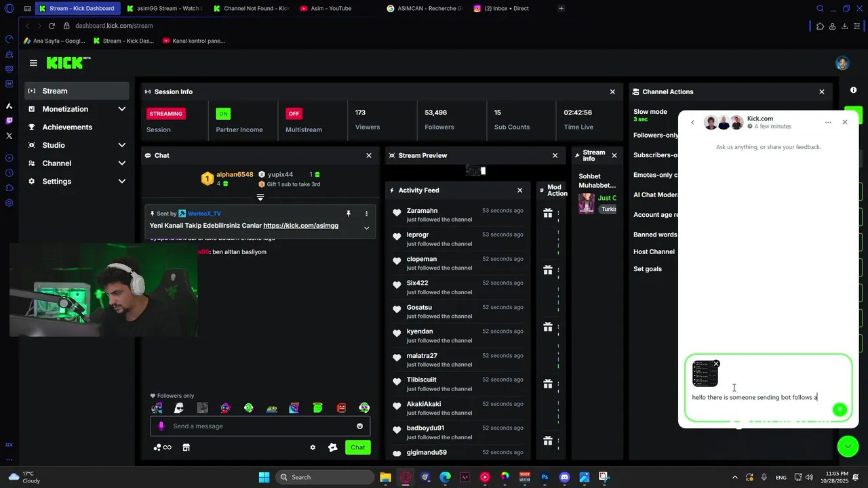Open Discord from the Windows taskbar
This screenshot has height=488, width=868.
coord(564,477)
